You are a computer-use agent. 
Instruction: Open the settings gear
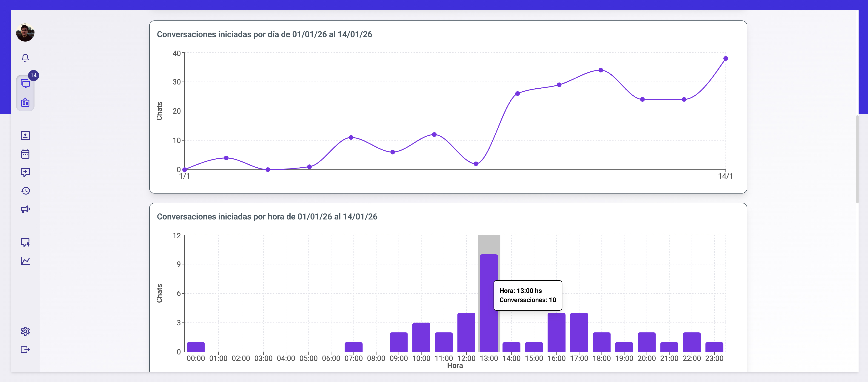25,331
